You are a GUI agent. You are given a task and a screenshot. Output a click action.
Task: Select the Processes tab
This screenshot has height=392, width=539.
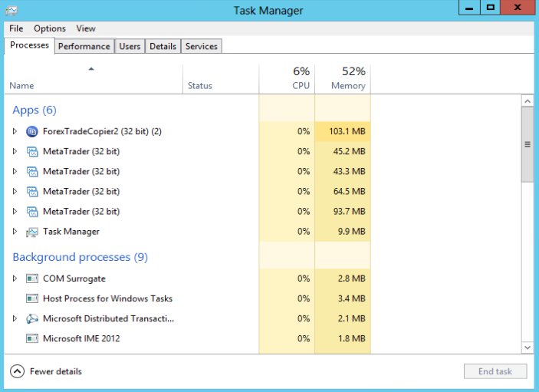tap(30, 45)
